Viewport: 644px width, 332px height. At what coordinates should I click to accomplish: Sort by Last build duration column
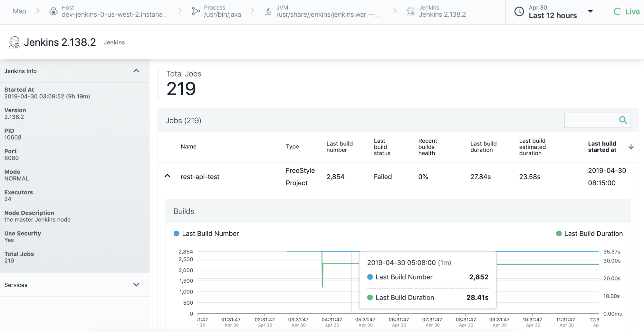483,147
